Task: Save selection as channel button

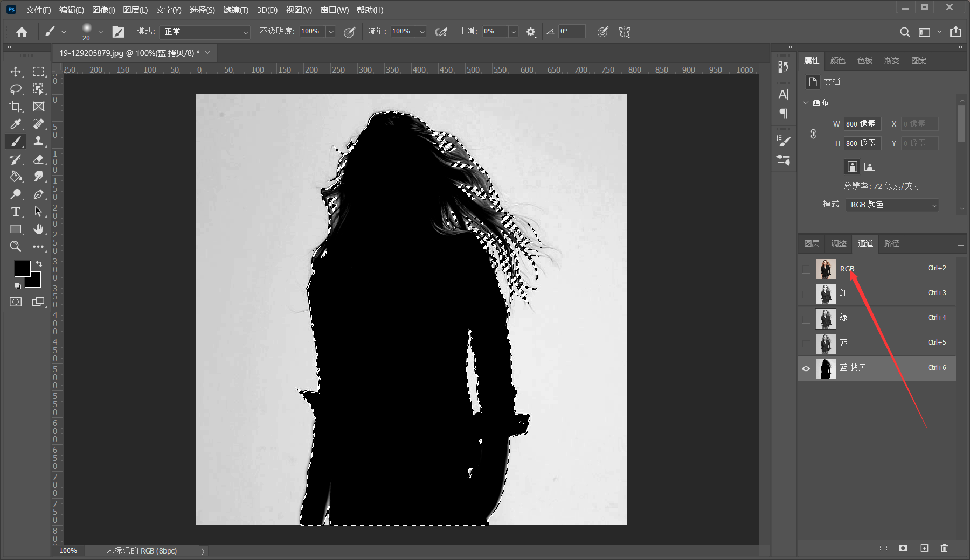Action: click(903, 548)
